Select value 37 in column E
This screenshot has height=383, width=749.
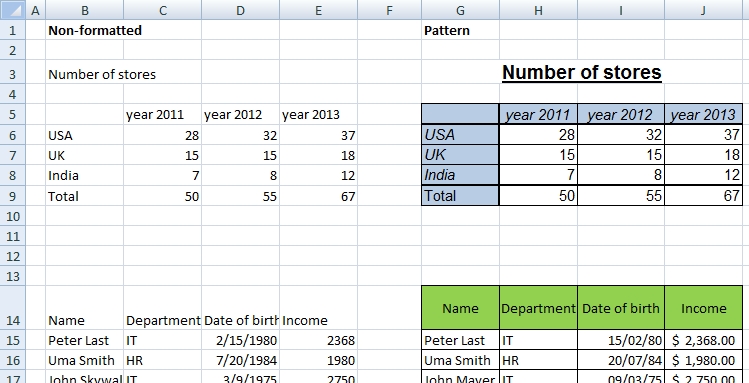[319, 135]
